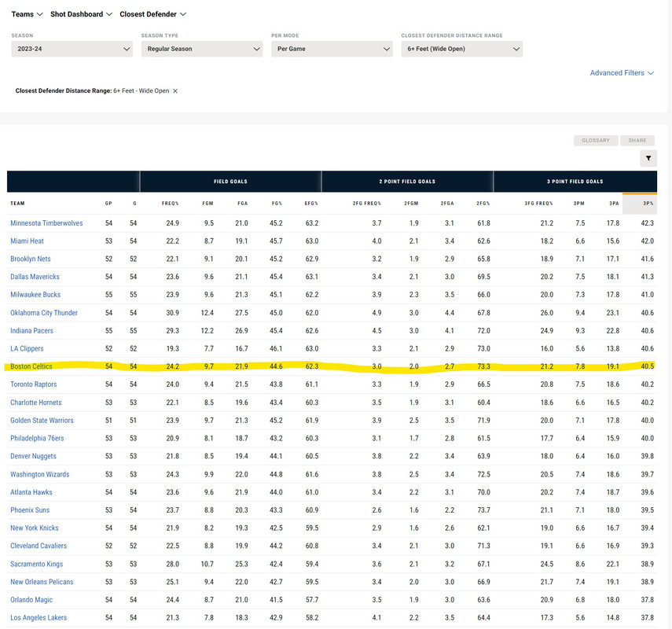
Task: Sort by the FGM column header
Action: tap(207, 203)
